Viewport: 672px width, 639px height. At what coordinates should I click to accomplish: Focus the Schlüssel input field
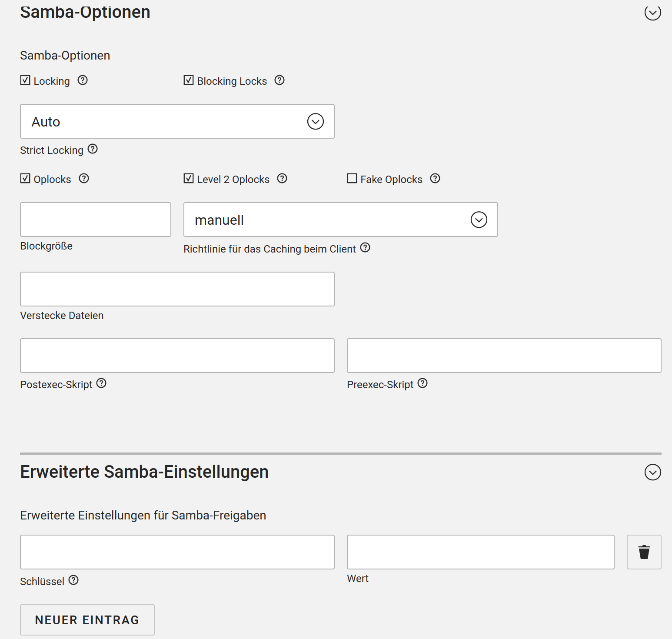[x=177, y=552]
